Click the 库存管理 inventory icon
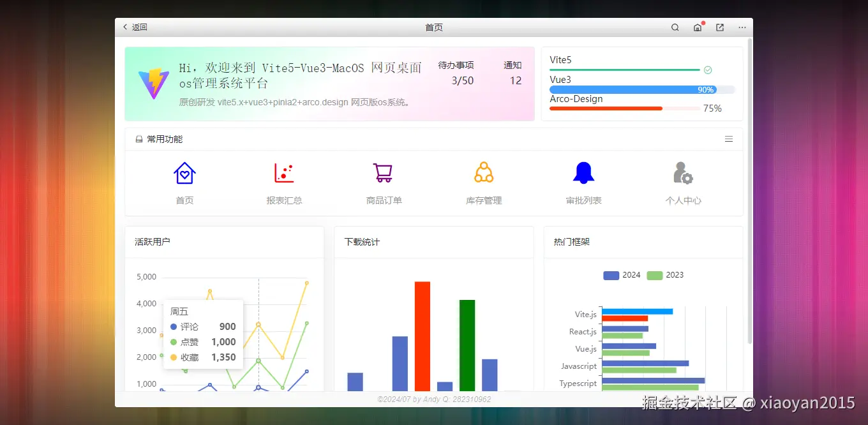 pos(483,172)
